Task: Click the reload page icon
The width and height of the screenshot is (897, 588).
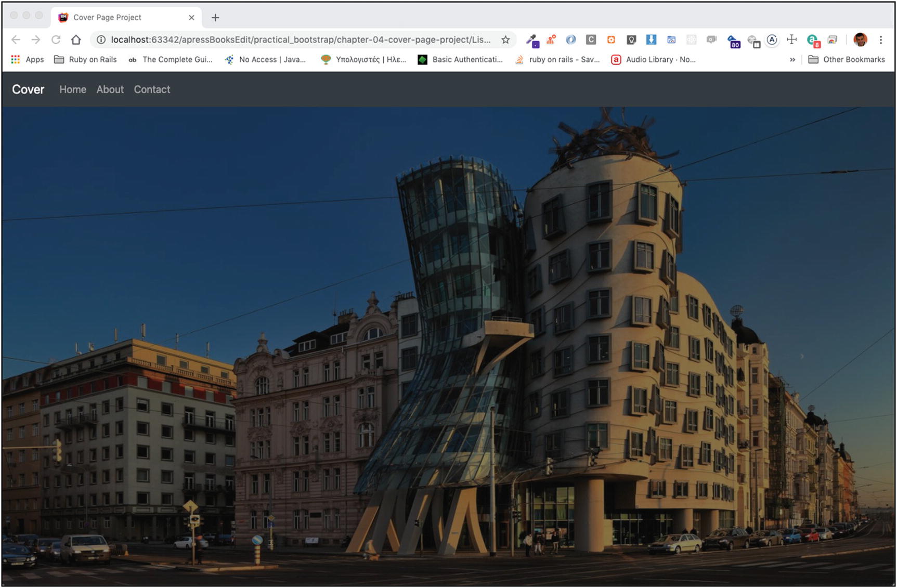Action: coord(56,40)
